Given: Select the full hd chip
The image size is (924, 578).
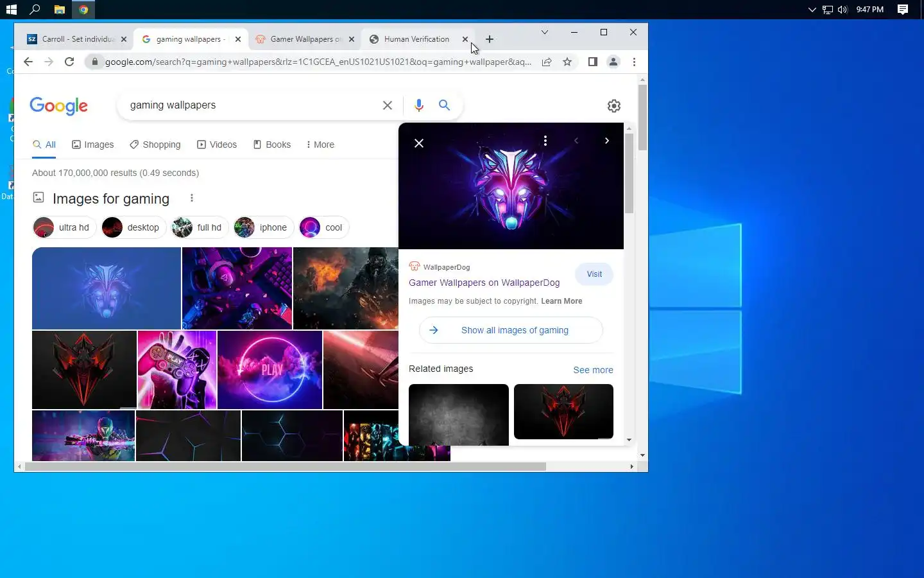Looking at the screenshot, I should point(200,227).
